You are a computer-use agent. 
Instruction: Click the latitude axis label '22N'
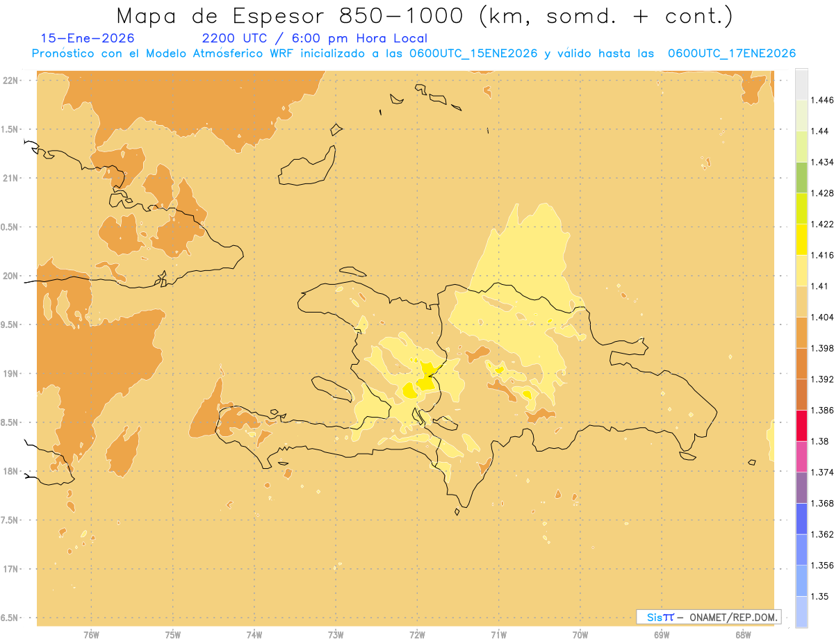(x=10, y=80)
